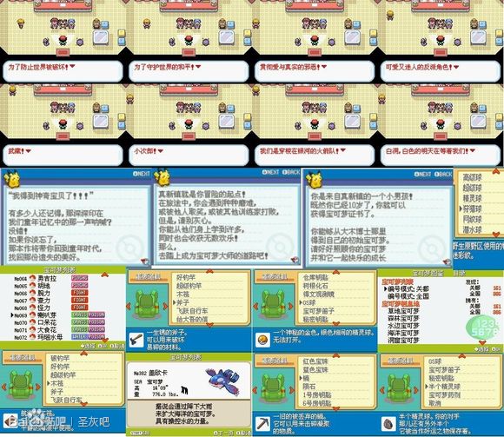Click the WATER type badge of 玛瑙水母
This screenshot has height=437, width=504.
[x=79, y=336]
